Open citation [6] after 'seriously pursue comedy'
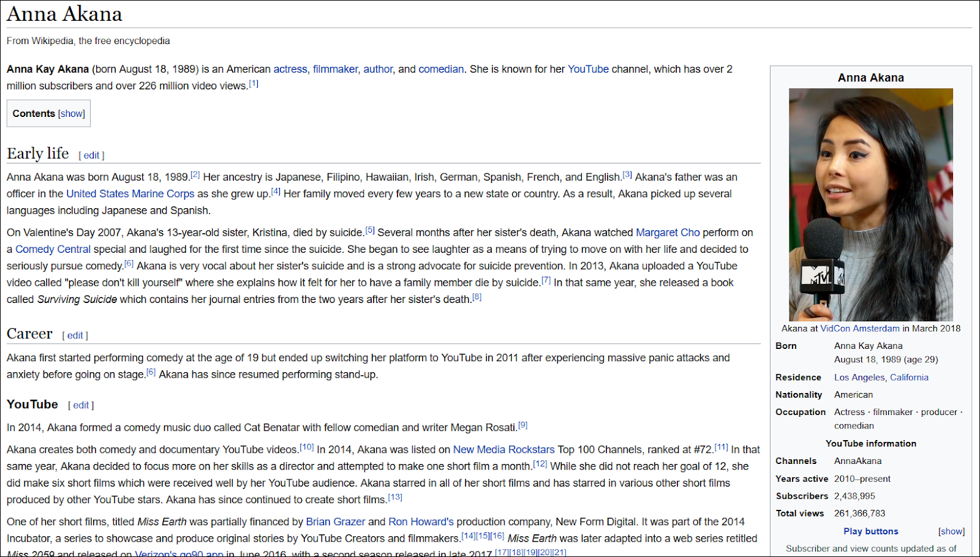980x557 pixels. point(129,263)
